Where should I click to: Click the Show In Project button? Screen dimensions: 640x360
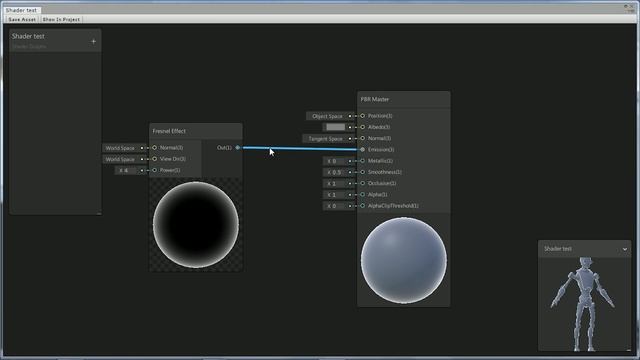61,19
